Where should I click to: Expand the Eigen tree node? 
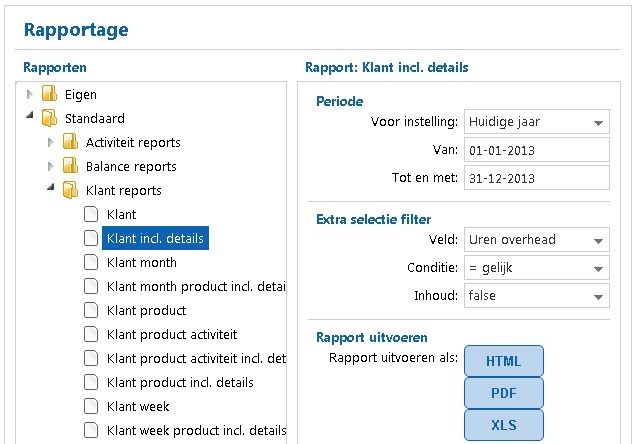[x=29, y=95]
